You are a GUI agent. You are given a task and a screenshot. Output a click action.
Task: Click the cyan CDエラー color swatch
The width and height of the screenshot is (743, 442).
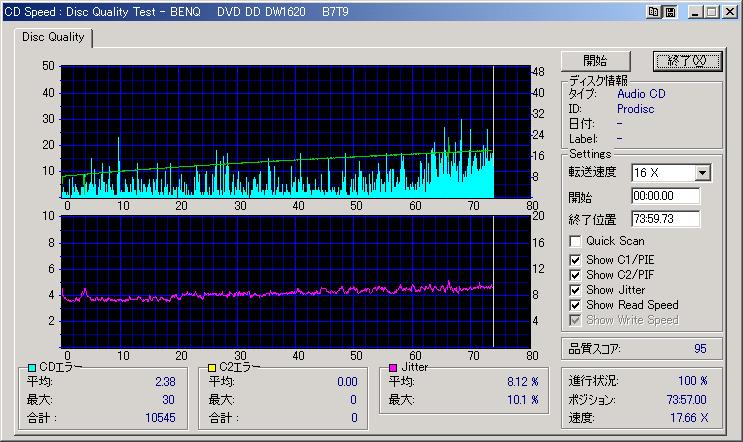click(x=32, y=368)
